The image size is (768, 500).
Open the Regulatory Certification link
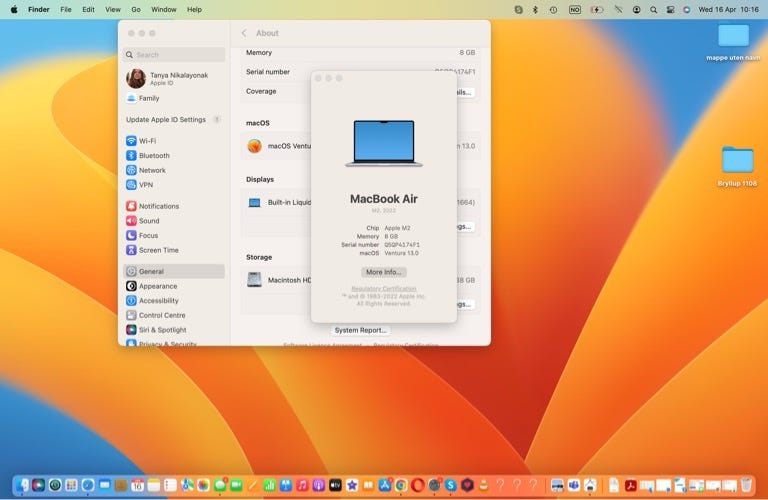click(383, 288)
